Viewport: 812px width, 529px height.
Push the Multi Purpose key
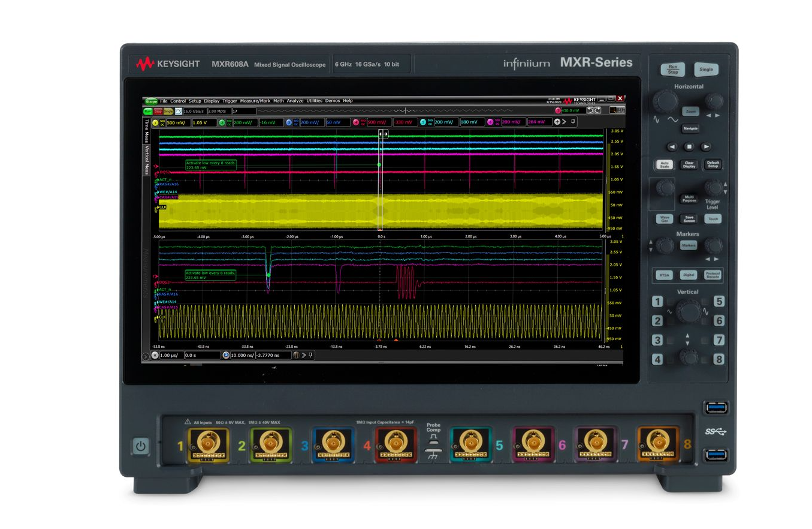689,198
